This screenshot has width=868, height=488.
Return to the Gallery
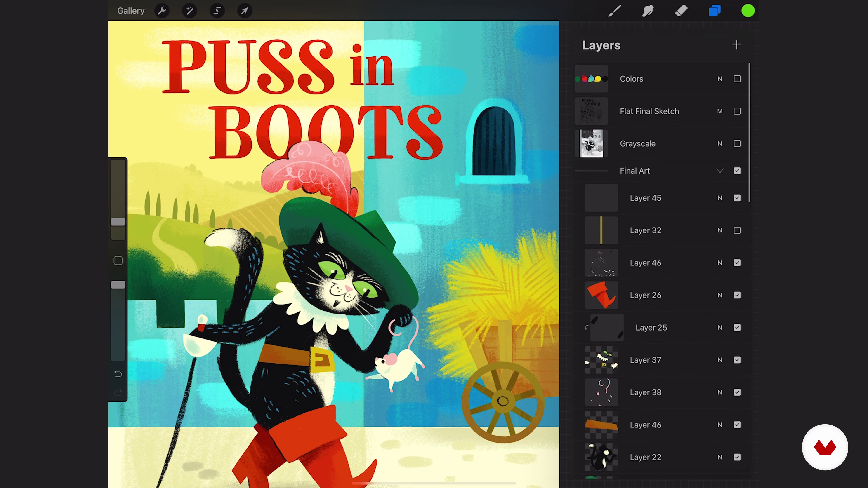(x=131, y=11)
